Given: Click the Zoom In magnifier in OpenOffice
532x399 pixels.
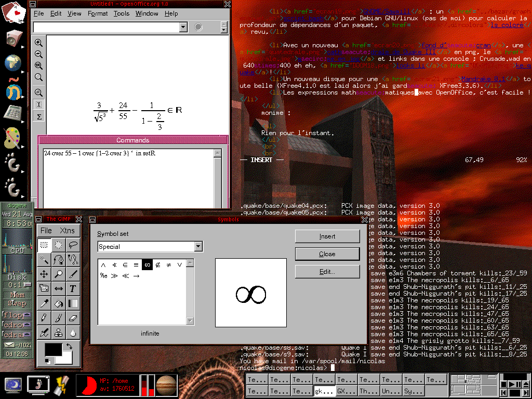Looking at the screenshot, I should (x=38, y=43).
